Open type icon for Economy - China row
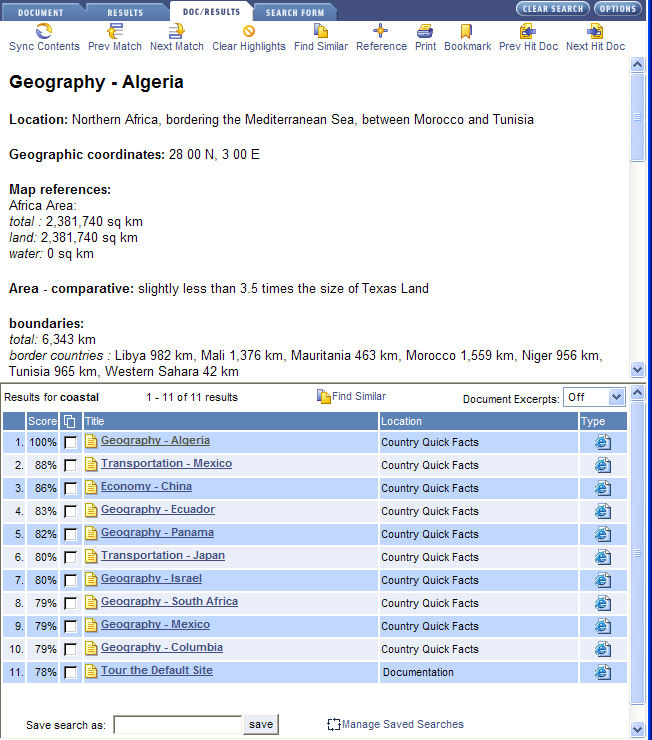 (x=602, y=488)
